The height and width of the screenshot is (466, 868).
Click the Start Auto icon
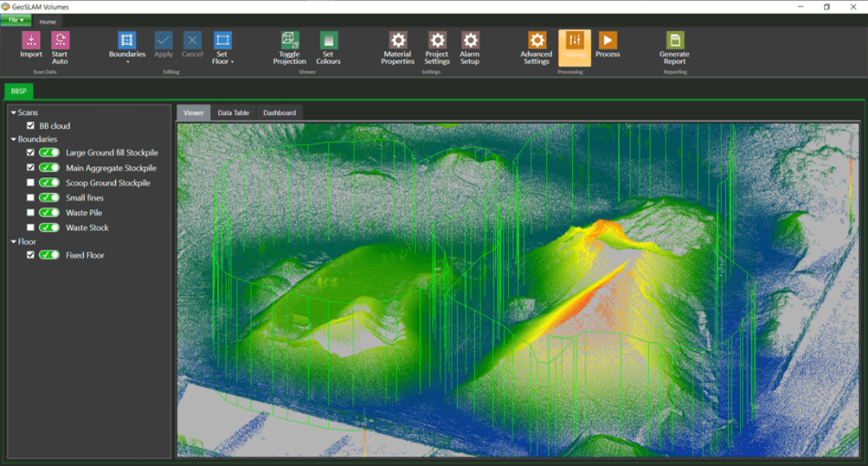coord(59,40)
